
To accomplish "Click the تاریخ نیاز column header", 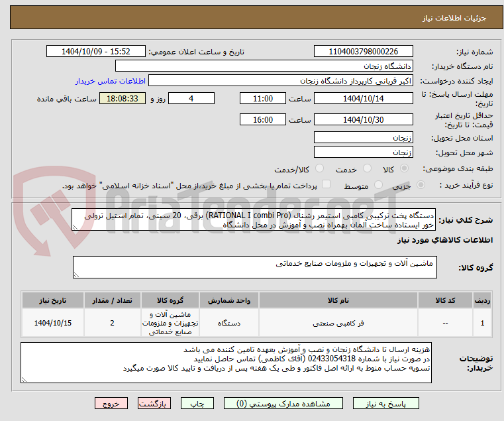I will [53, 300].
